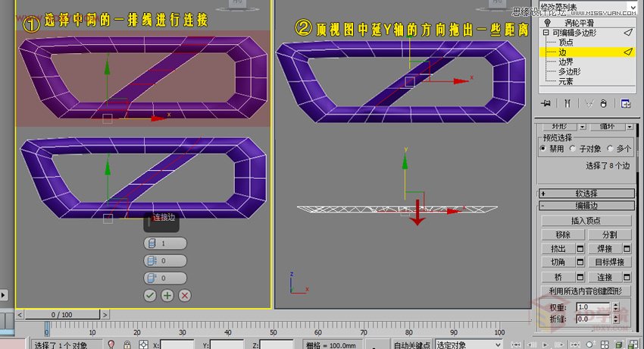Confirm the connect edges caddy with OK checkmark
Image resolution: width=644 pixels, height=349 pixels.
pos(150,294)
